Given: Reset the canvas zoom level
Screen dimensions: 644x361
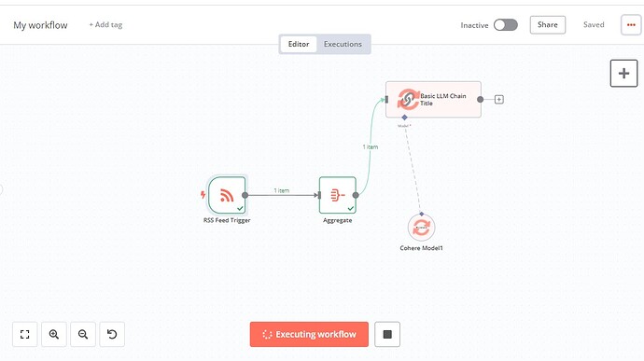Looking at the screenshot, I should click(112, 334).
